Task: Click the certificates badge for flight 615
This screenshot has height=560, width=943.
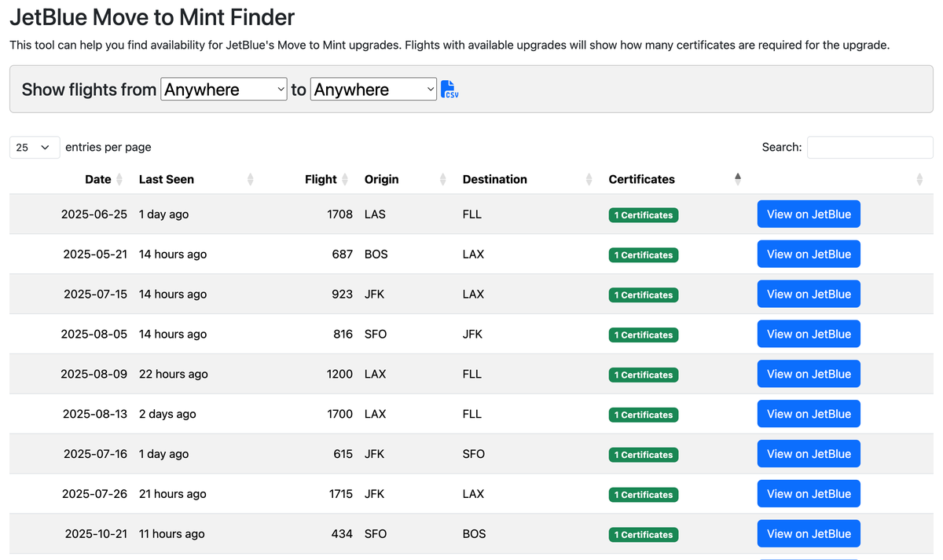Action: pyautogui.click(x=644, y=456)
